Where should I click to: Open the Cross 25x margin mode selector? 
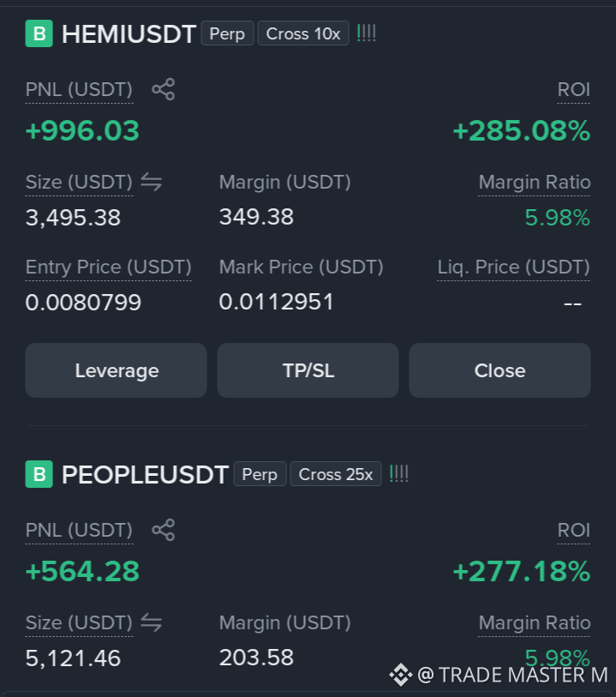[x=336, y=474]
